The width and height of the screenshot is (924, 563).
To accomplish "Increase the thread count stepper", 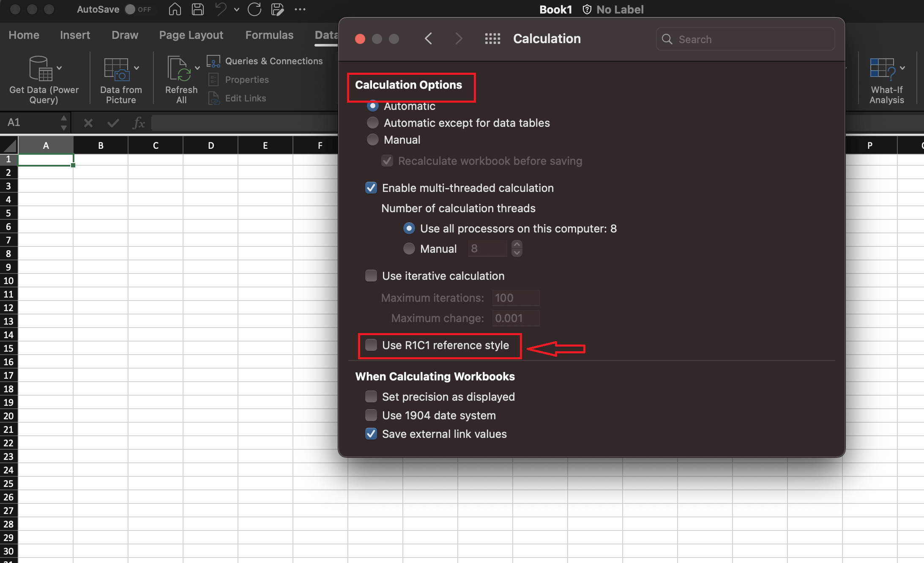I will point(517,245).
